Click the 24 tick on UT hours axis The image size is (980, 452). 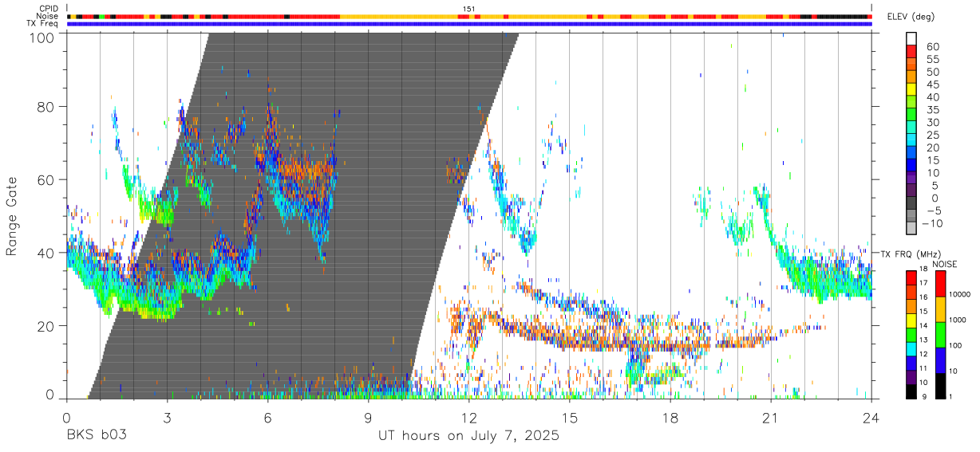871,417
